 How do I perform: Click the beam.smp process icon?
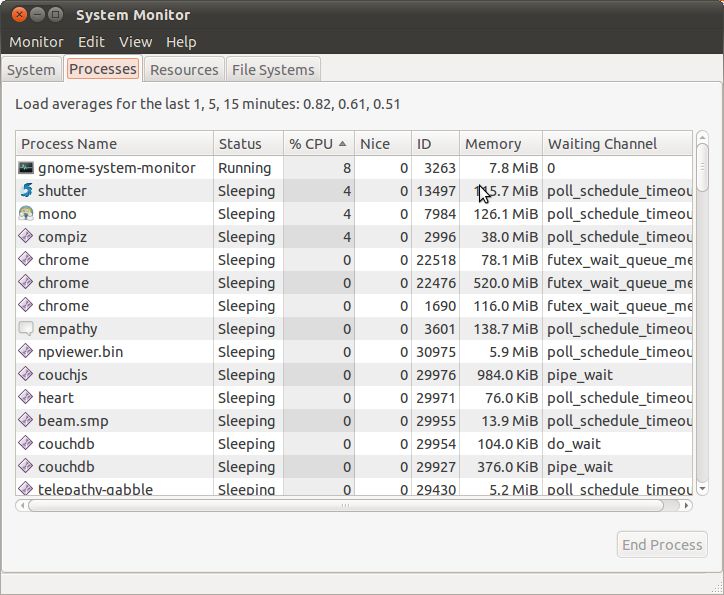click(x=25, y=420)
